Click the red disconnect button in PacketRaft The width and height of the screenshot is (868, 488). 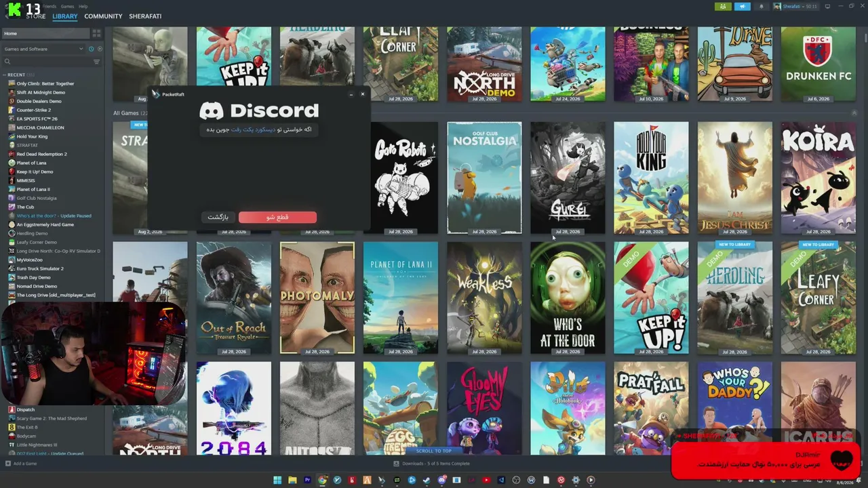tap(277, 217)
